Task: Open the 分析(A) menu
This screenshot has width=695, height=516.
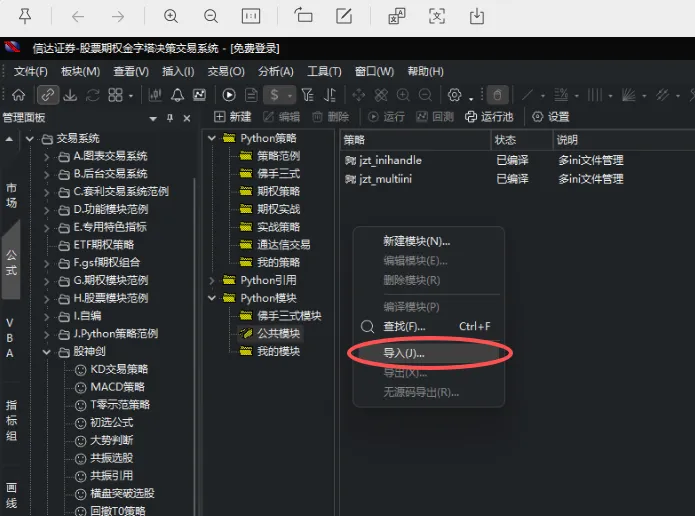Action: point(276,71)
